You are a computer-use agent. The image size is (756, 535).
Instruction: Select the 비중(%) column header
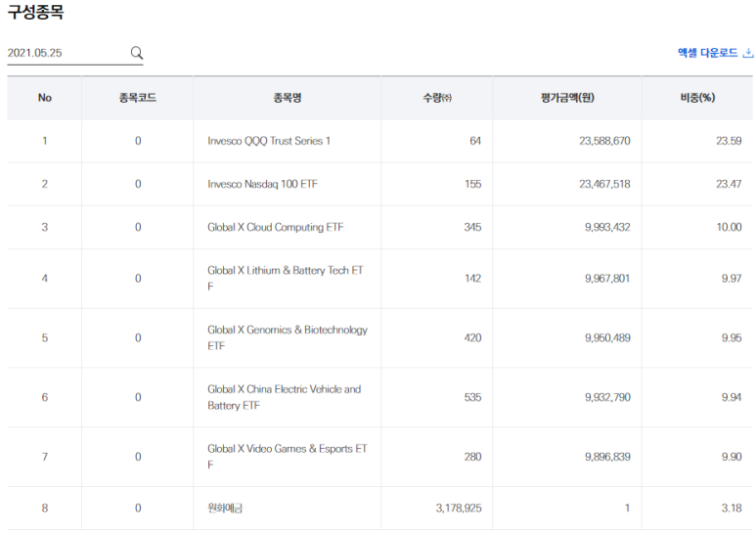tap(697, 98)
